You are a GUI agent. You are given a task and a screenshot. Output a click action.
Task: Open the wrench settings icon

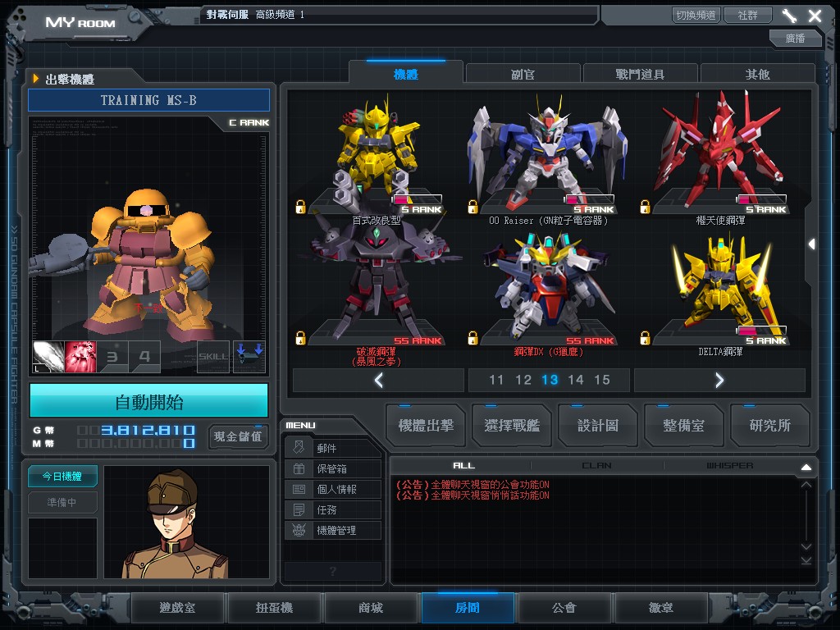pos(789,16)
